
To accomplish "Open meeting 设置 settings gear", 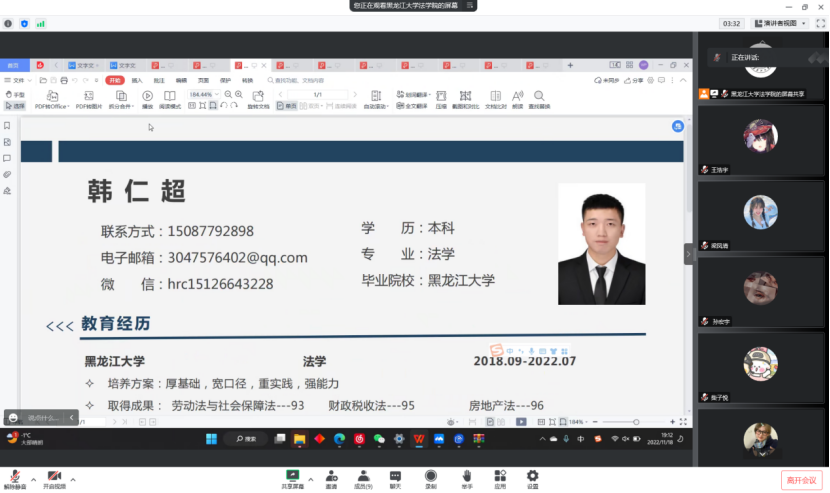I will tap(532, 478).
